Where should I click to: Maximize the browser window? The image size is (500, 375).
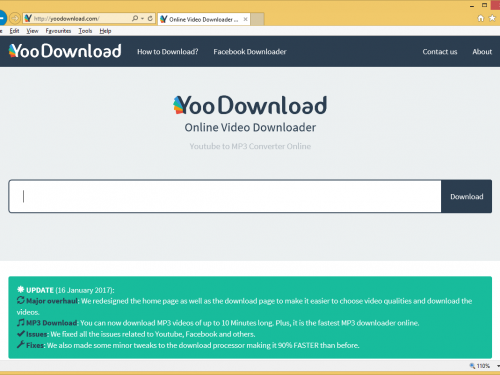pos(485,5)
